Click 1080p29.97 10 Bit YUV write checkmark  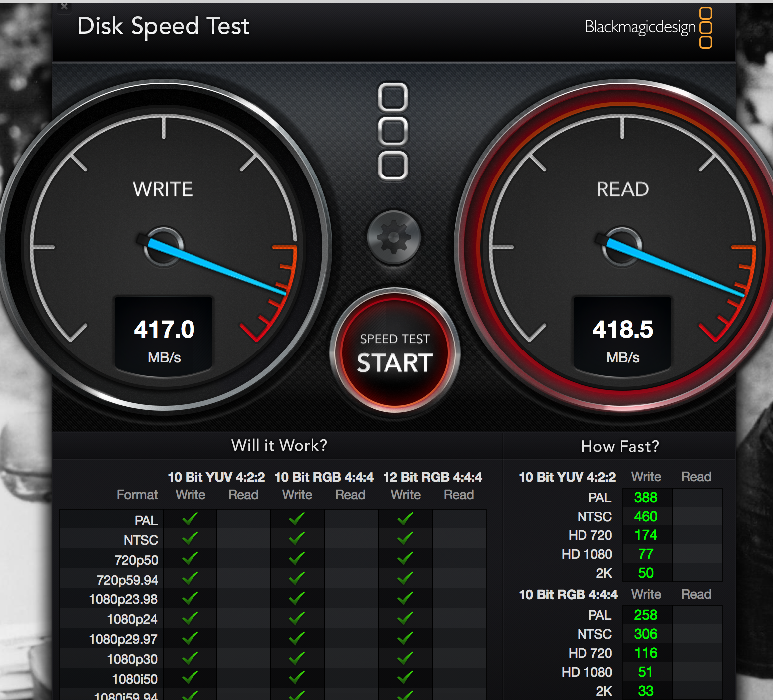pos(190,638)
